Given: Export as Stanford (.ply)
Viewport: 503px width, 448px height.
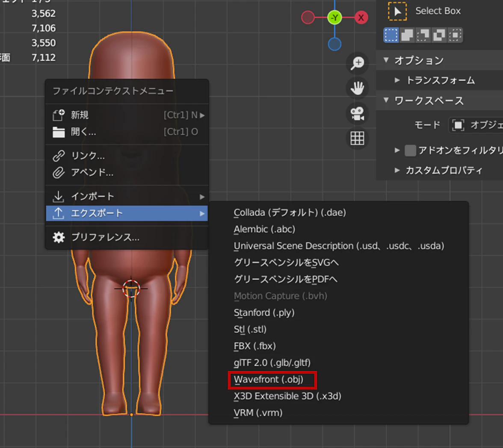Looking at the screenshot, I should (339, 312).
